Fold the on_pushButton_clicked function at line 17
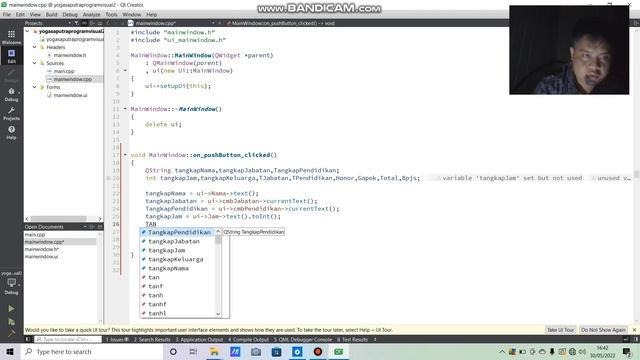 [125, 155]
